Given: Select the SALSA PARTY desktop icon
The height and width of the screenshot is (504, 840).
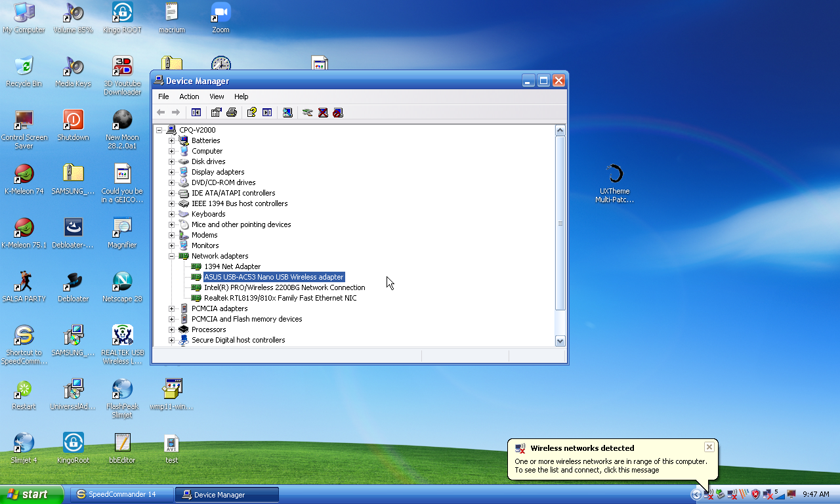Looking at the screenshot, I should (x=24, y=287).
